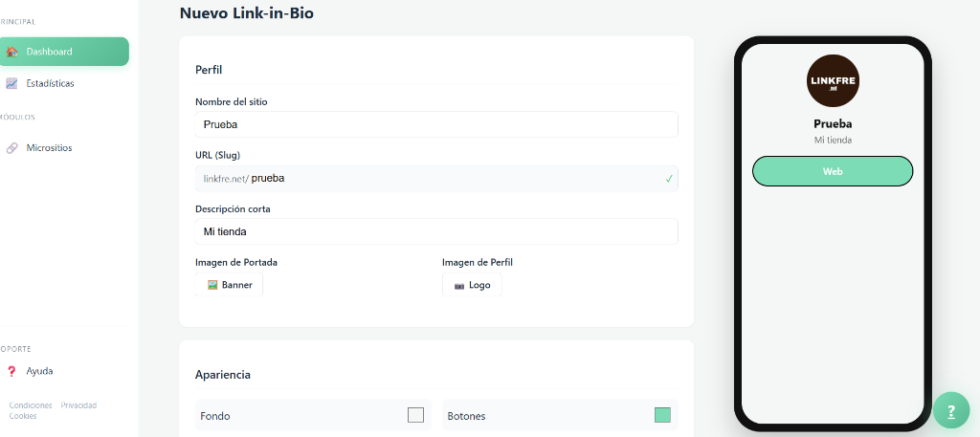Open the Micrositios module
The height and width of the screenshot is (437, 980).
point(49,148)
